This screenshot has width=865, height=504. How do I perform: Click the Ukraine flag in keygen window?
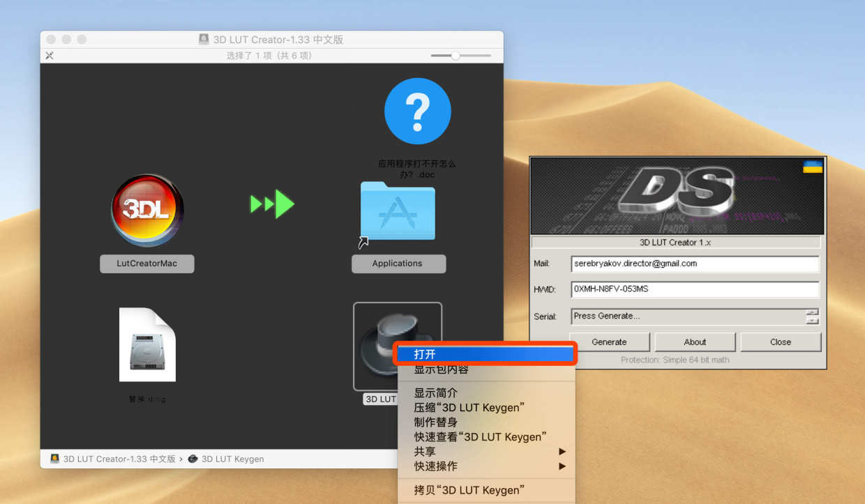pos(813,167)
